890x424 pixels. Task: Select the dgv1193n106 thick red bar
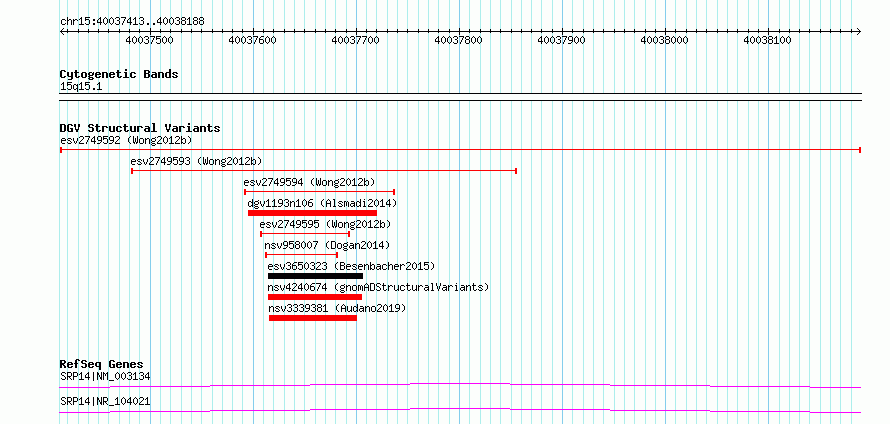click(312, 213)
